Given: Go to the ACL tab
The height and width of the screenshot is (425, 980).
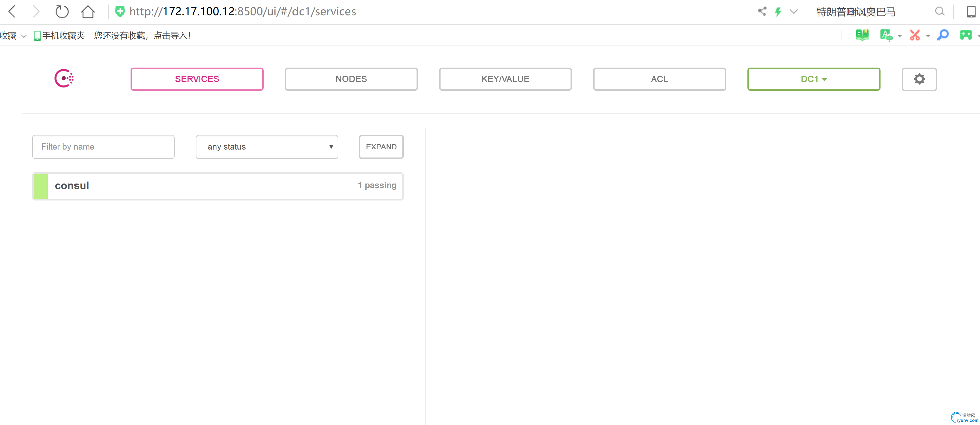Looking at the screenshot, I should click(659, 79).
